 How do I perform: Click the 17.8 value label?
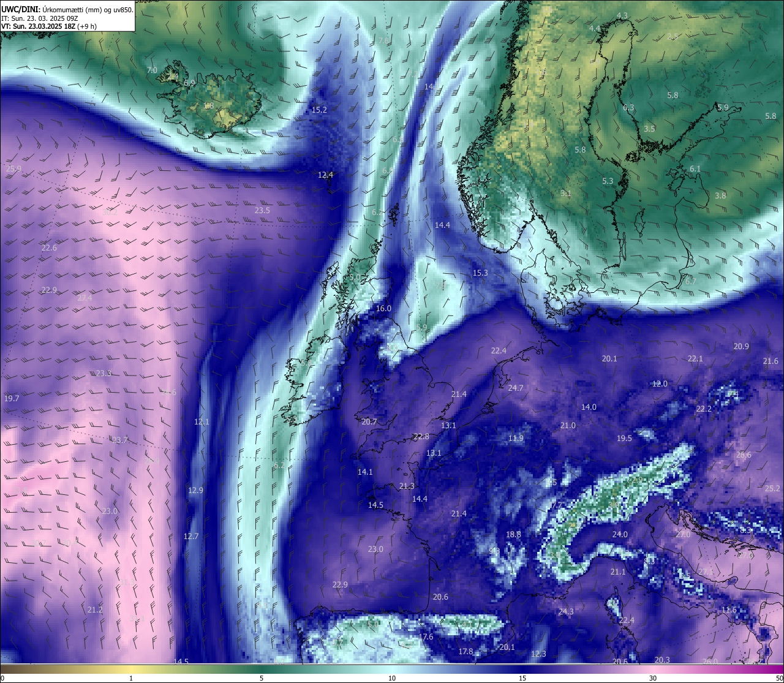[x=466, y=651]
